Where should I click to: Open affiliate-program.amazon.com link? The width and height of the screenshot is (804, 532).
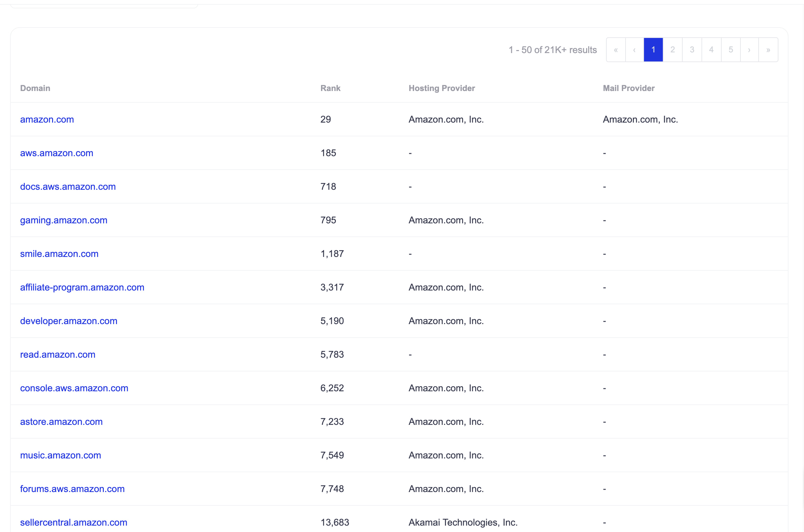point(82,287)
